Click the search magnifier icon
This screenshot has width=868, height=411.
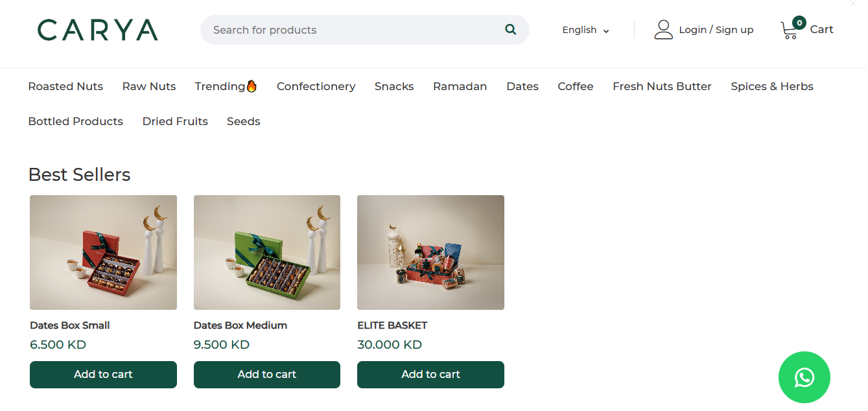[511, 30]
